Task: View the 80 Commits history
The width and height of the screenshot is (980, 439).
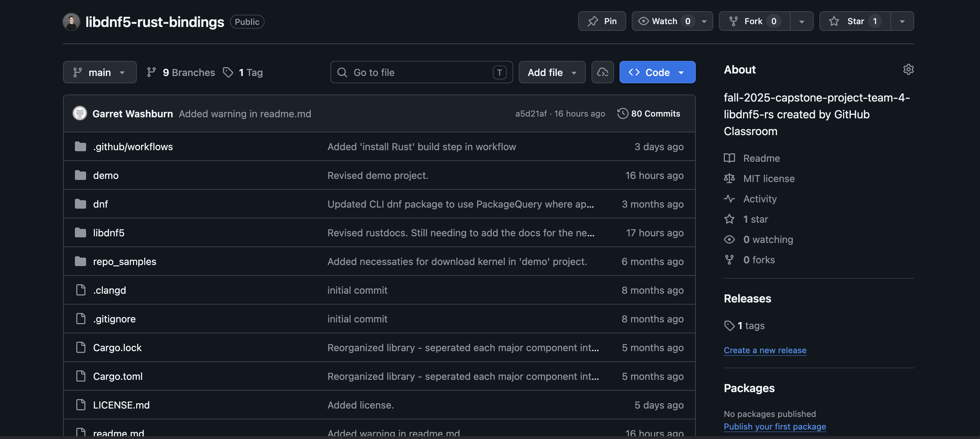Action: tap(649, 114)
